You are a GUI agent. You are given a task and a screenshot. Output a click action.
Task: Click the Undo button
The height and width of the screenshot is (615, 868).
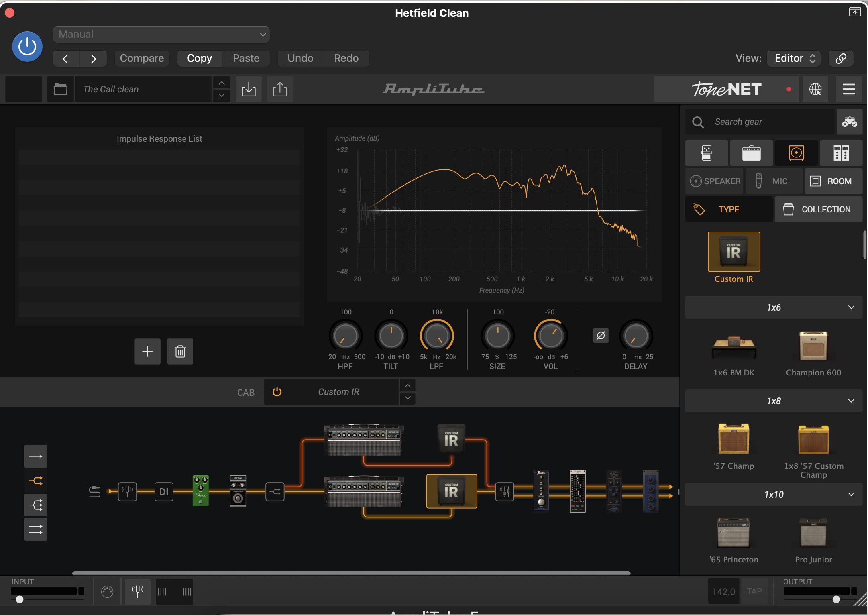tap(300, 59)
